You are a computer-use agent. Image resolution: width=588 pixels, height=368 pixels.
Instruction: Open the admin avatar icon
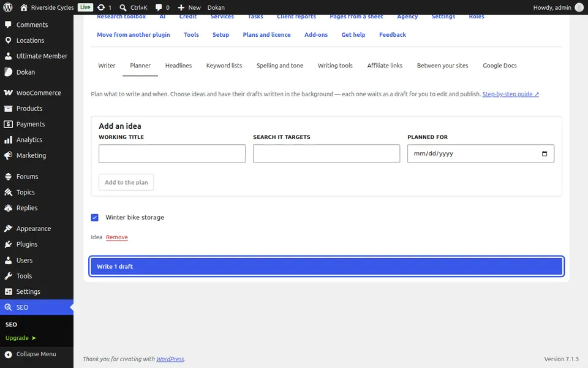point(579,7)
